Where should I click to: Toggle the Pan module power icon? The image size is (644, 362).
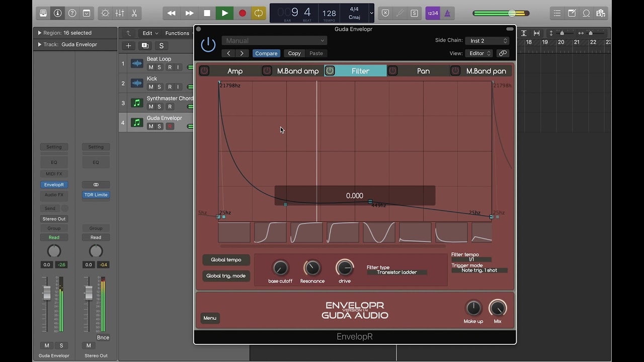[392, 71]
